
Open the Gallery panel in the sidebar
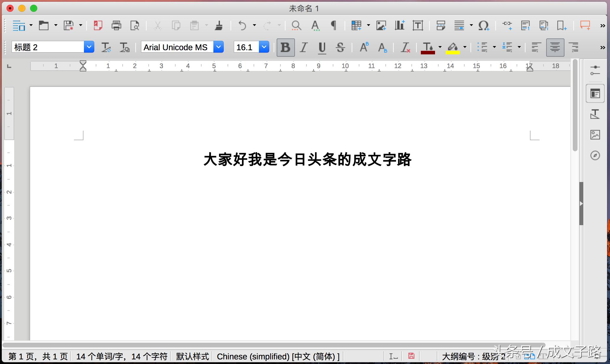click(x=595, y=134)
